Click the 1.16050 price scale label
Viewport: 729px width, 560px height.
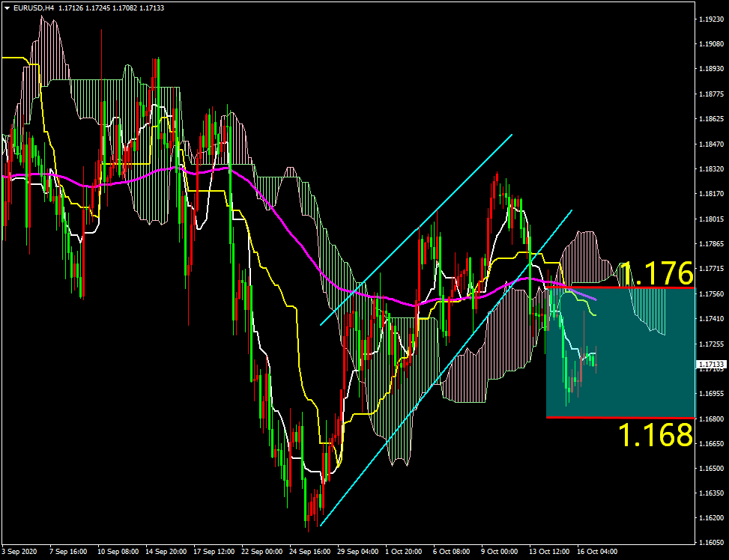click(711, 543)
